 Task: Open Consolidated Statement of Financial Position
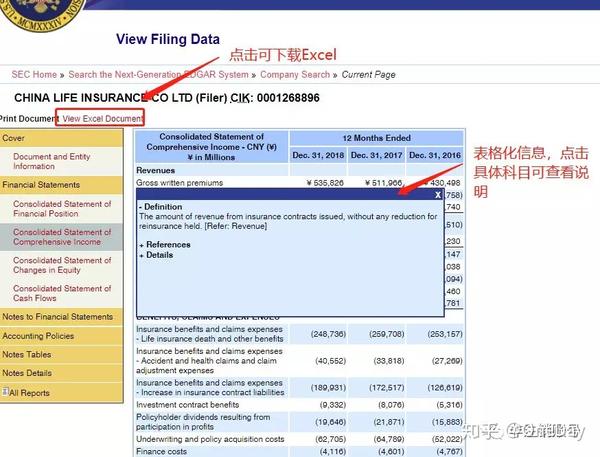coord(62,209)
